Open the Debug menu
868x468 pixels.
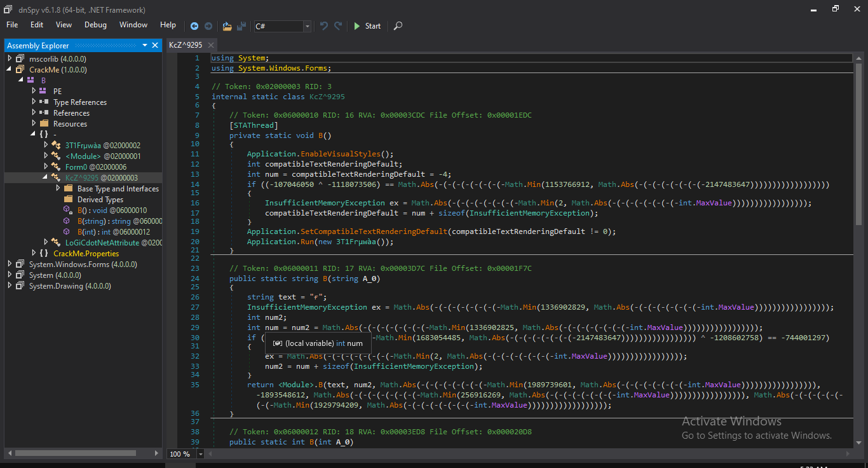pyautogui.click(x=95, y=25)
